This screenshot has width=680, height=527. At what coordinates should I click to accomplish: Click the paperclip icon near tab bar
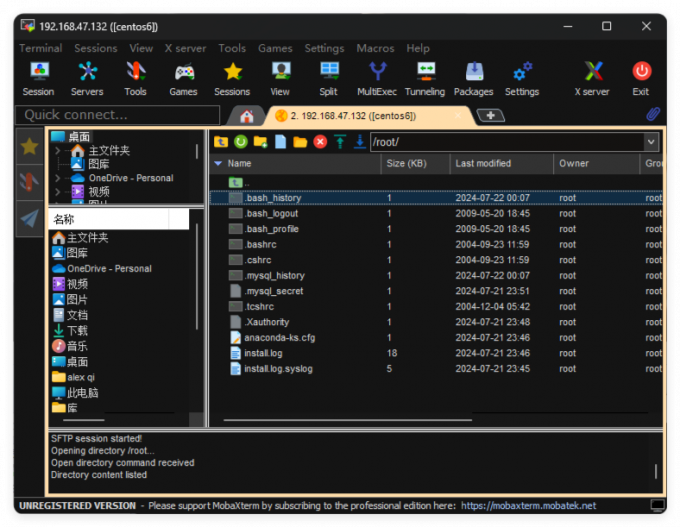click(653, 114)
